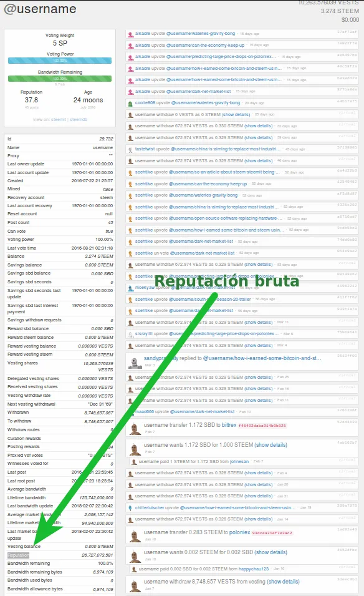The image size is (364, 596).
Task: Expand show details on the Feb 25 withdrawal
Action: [x=258, y=378]
